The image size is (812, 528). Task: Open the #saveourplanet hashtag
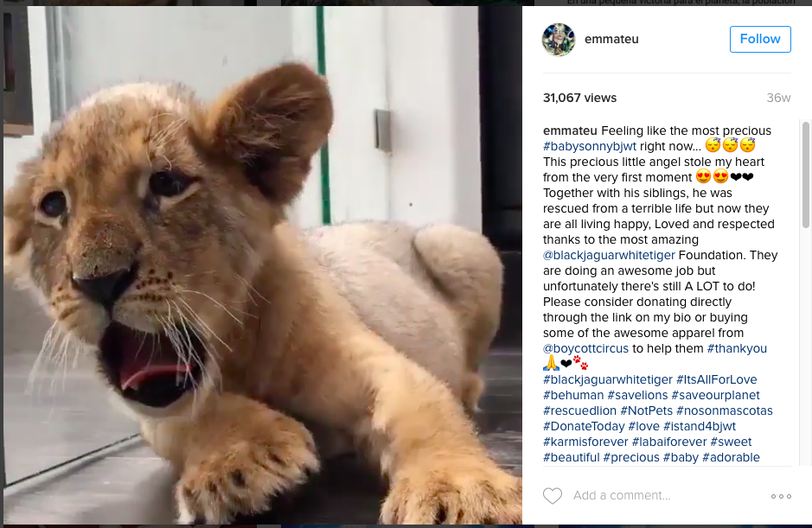point(716,395)
